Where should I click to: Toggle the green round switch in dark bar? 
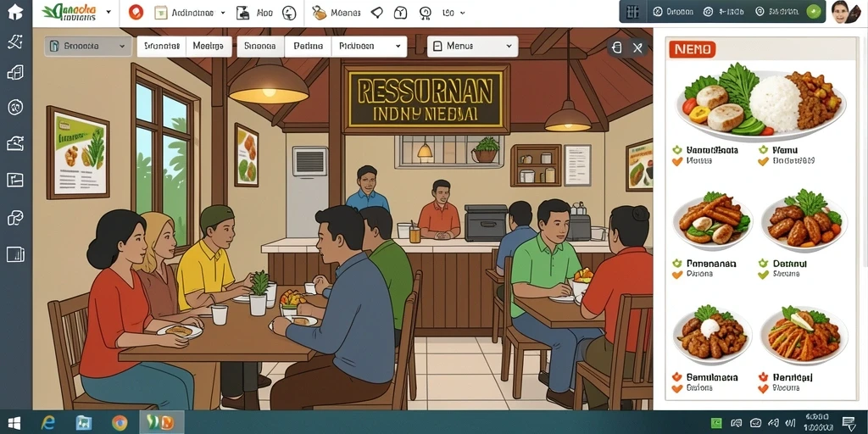pos(814,12)
